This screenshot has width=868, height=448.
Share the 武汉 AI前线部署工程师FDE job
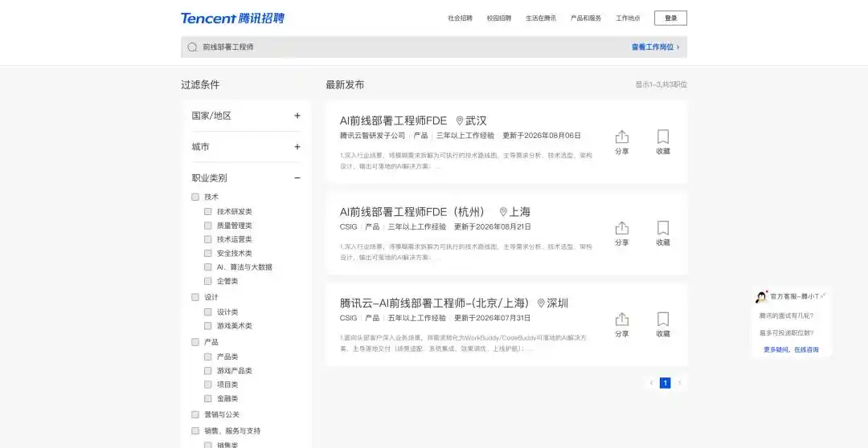click(x=621, y=142)
